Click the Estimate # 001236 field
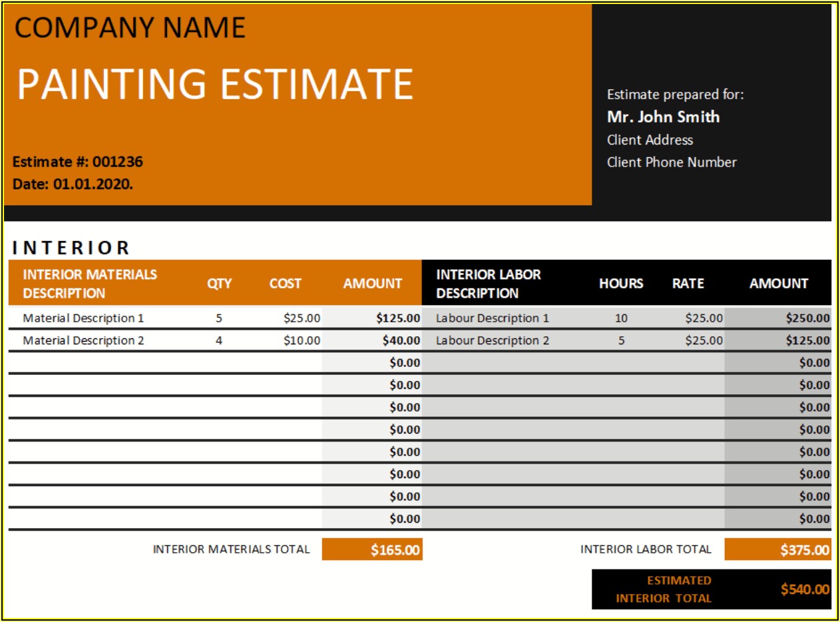Screen dimensions: 840x622 point(78,162)
